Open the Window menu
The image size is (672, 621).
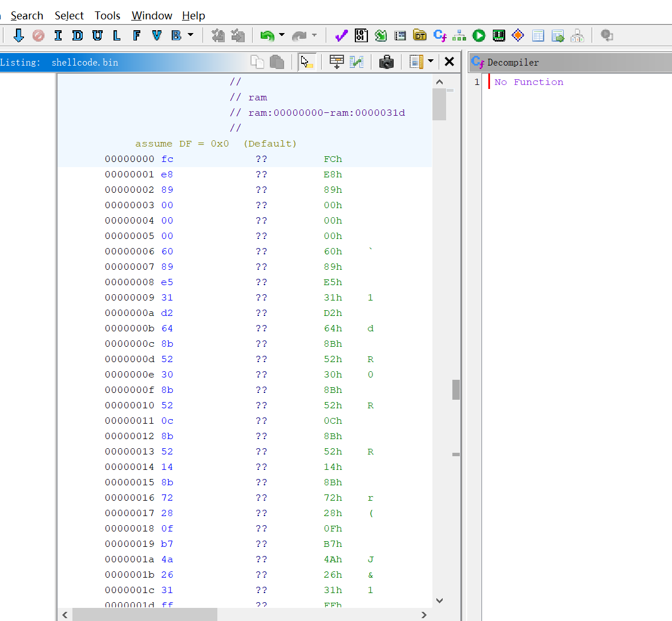point(152,15)
